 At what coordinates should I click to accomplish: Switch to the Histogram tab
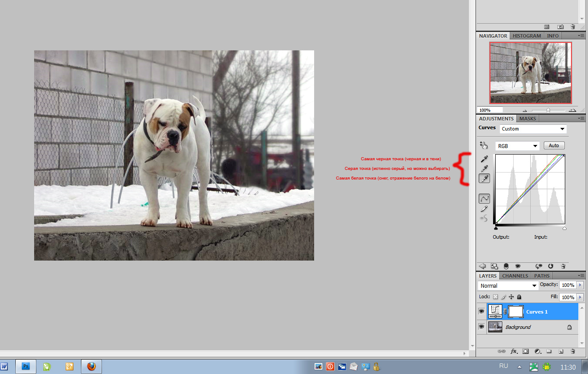(x=527, y=36)
